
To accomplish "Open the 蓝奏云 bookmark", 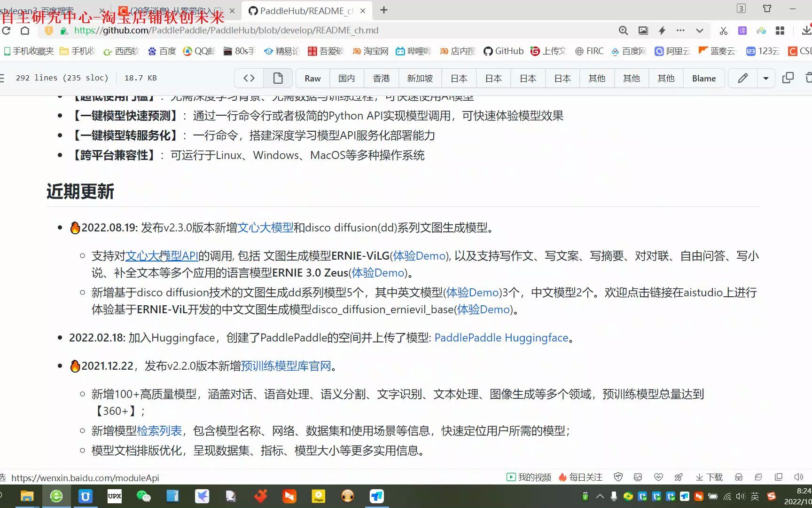I will click(717, 51).
